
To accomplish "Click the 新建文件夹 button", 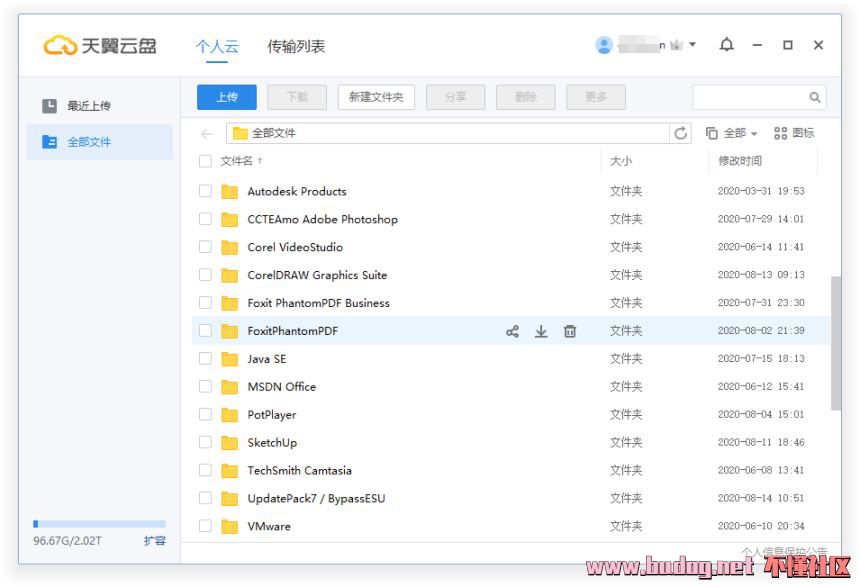I will [x=376, y=98].
